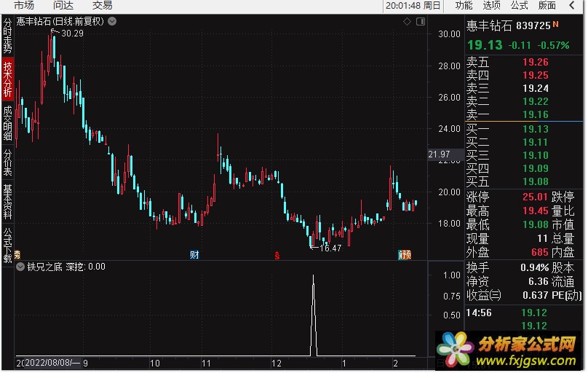Click the 外盘 value 685
The width and height of the screenshot is (588, 373).
(x=540, y=253)
